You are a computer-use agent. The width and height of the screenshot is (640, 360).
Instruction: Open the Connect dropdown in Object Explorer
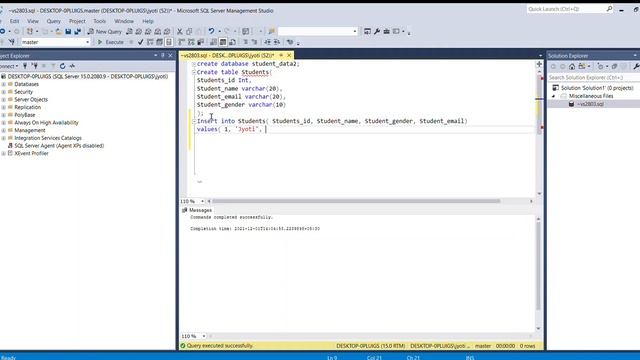pos(9,66)
